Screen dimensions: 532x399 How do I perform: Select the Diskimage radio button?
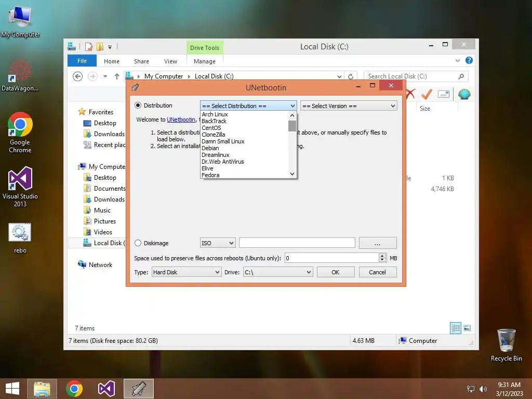[x=138, y=243]
